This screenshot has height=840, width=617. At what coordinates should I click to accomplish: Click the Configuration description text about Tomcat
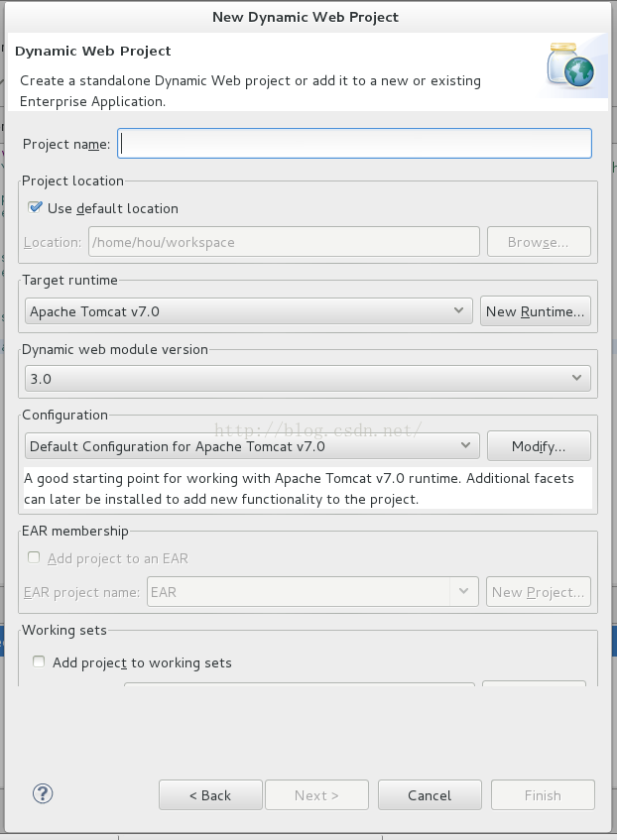[x=308, y=489]
